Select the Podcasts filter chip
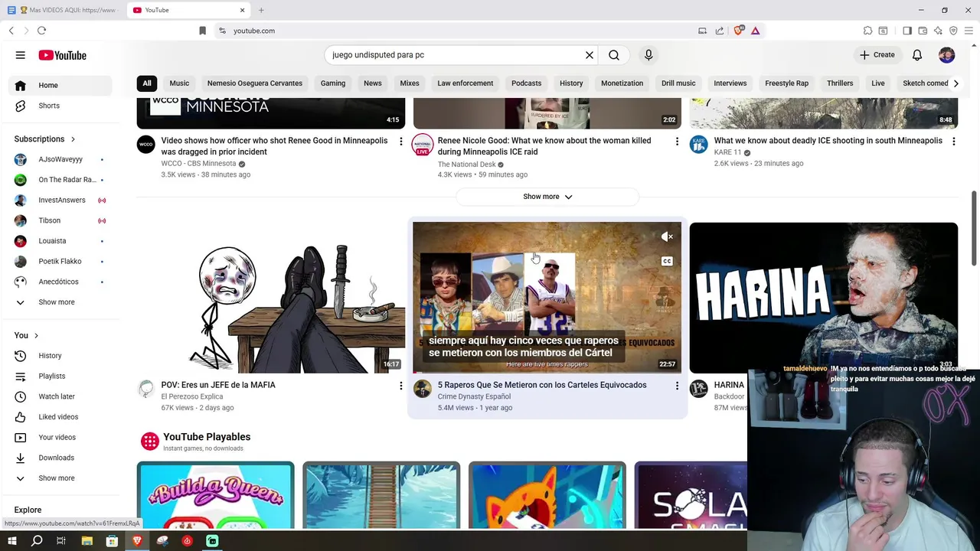980x551 pixels. [x=526, y=83]
